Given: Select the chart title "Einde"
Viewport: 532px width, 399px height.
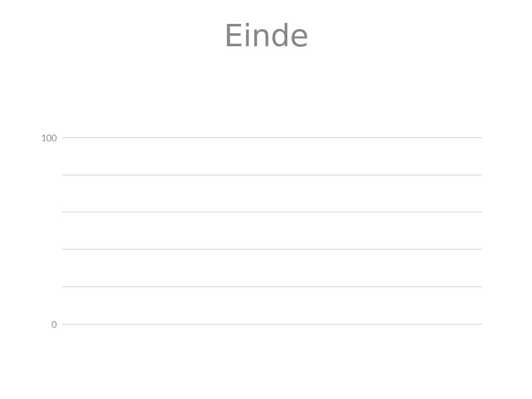Looking at the screenshot, I should pos(266,36).
